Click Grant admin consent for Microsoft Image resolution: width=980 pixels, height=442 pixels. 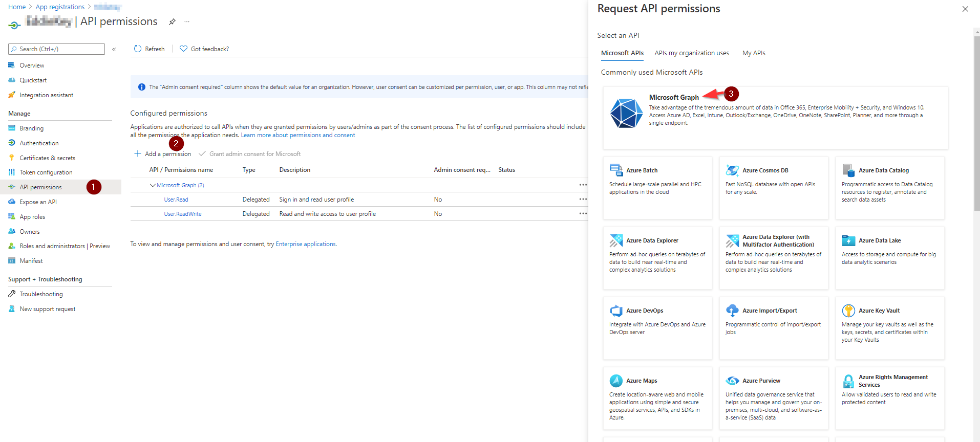click(x=250, y=154)
